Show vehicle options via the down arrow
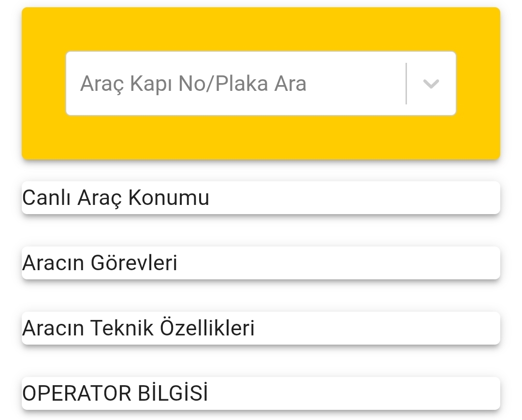This screenshot has height=420, width=522. pyautogui.click(x=431, y=84)
